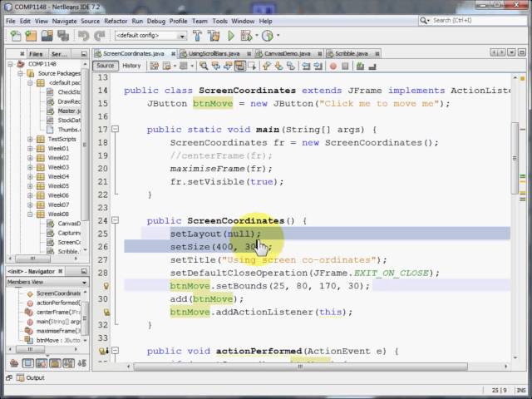Click the Source view button
Screen dimensions: 532x399
pyautogui.click(x=106, y=66)
